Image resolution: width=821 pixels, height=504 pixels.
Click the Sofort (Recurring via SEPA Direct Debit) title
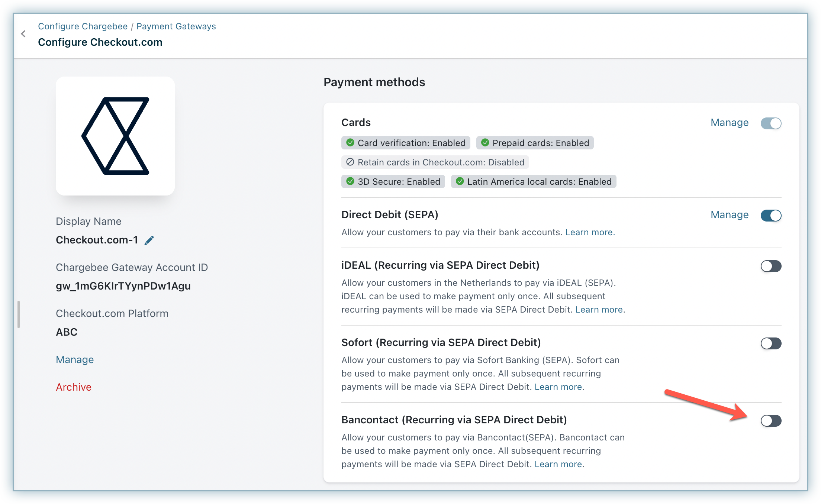pos(441,343)
